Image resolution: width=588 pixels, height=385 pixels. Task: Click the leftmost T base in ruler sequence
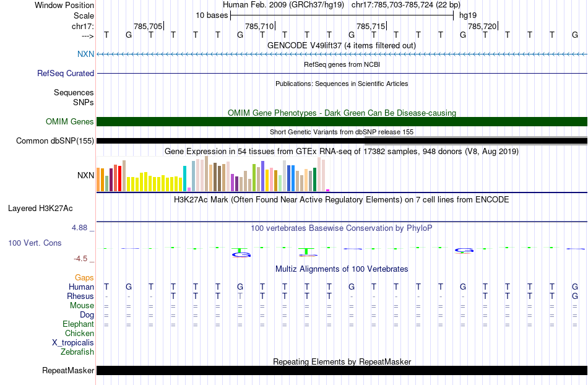[106, 35]
